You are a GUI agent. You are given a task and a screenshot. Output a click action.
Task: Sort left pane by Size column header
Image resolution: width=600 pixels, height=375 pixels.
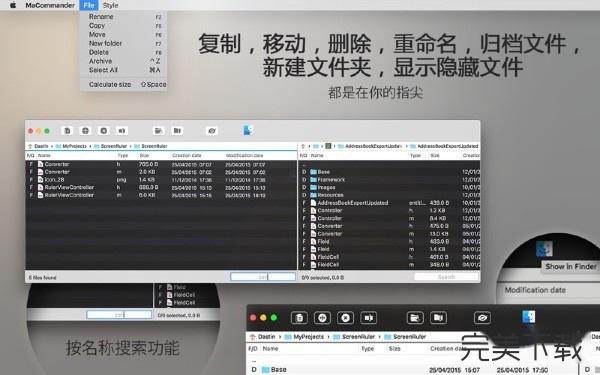(x=144, y=156)
